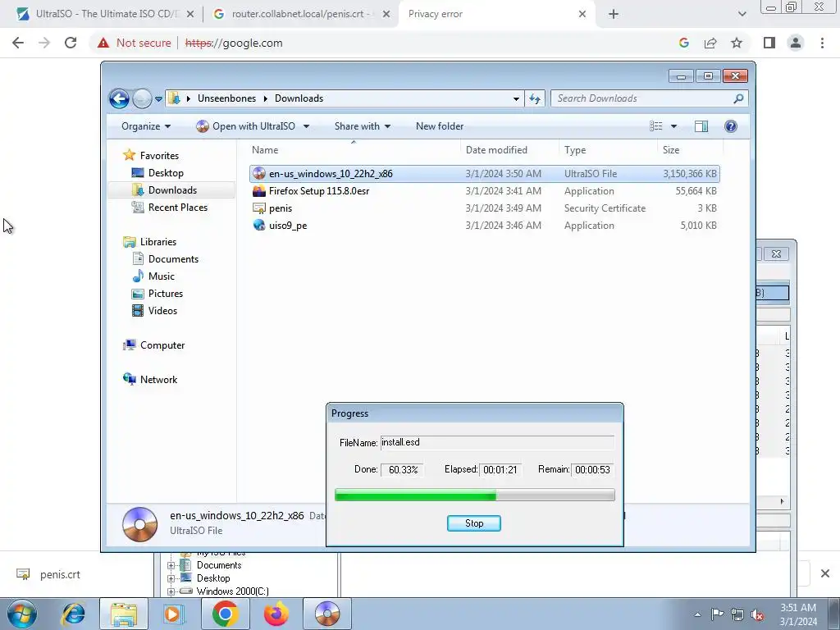Click New folder
The height and width of the screenshot is (630, 840).
(440, 126)
